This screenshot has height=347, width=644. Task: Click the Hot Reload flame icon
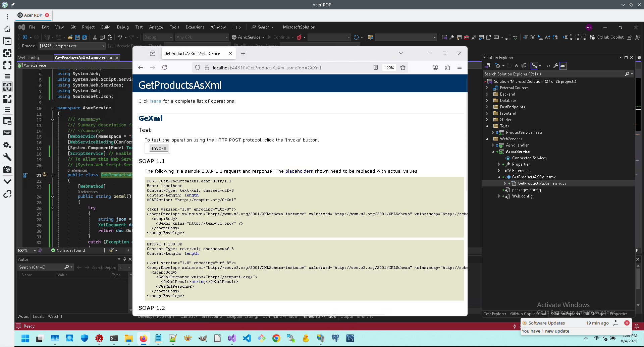(299, 37)
